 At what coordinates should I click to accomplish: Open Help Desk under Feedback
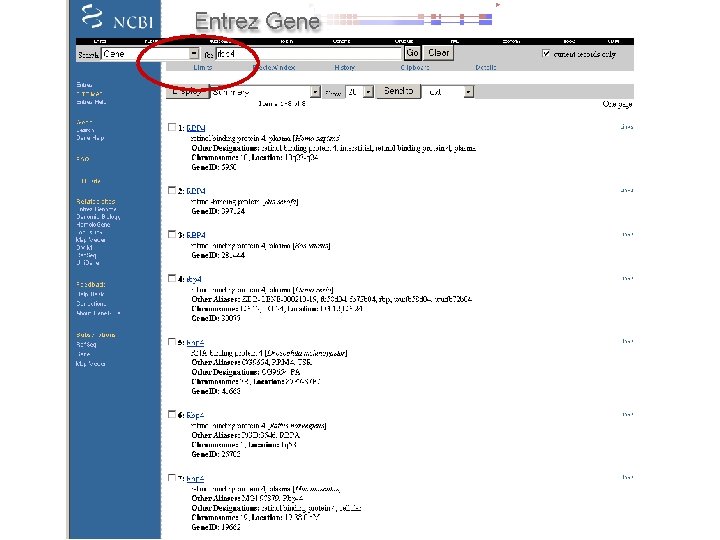tap(91, 294)
